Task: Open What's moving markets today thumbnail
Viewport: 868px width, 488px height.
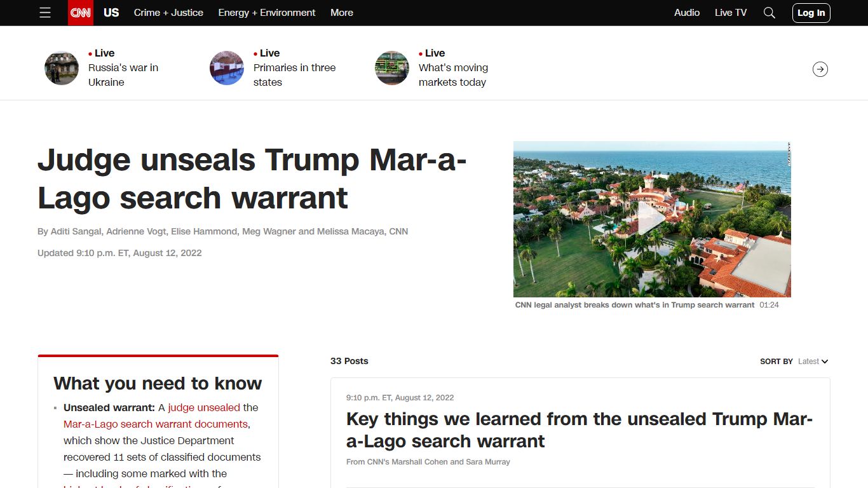Action: click(x=392, y=68)
